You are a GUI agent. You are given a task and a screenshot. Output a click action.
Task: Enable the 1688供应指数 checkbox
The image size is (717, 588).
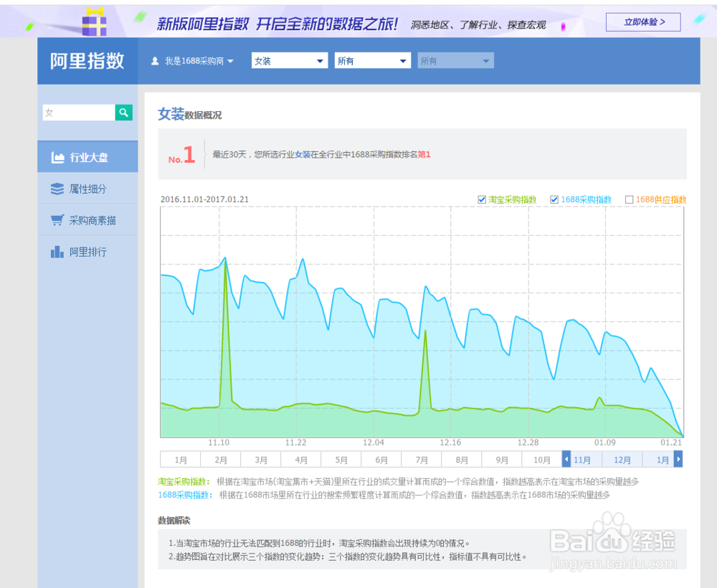coord(630,200)
